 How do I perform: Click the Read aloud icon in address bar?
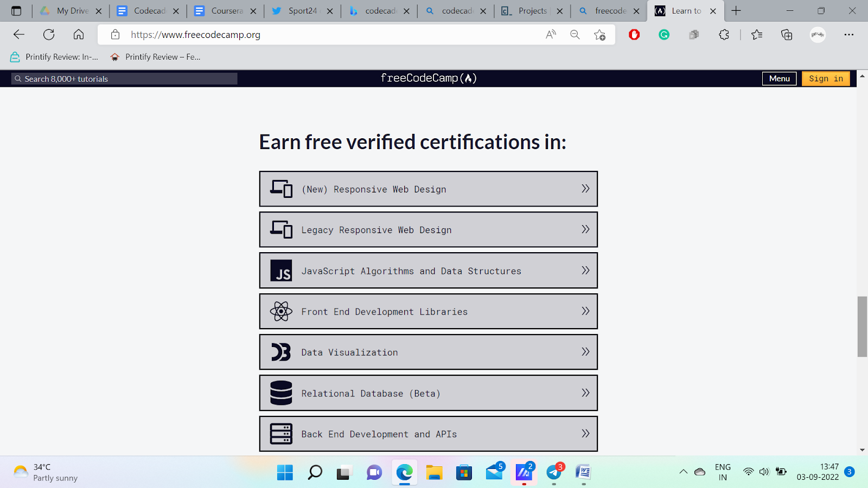click(x=551, y=35)
